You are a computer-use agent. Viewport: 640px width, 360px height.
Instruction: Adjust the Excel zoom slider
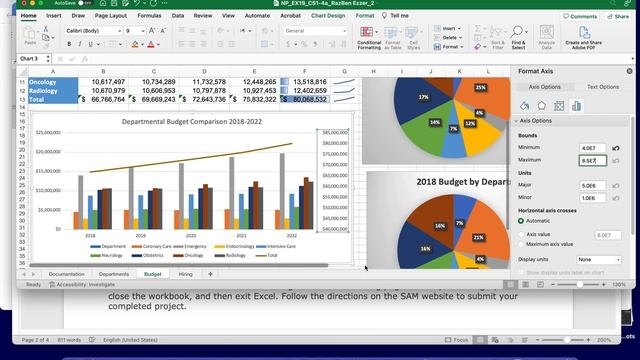click(580, 284)
